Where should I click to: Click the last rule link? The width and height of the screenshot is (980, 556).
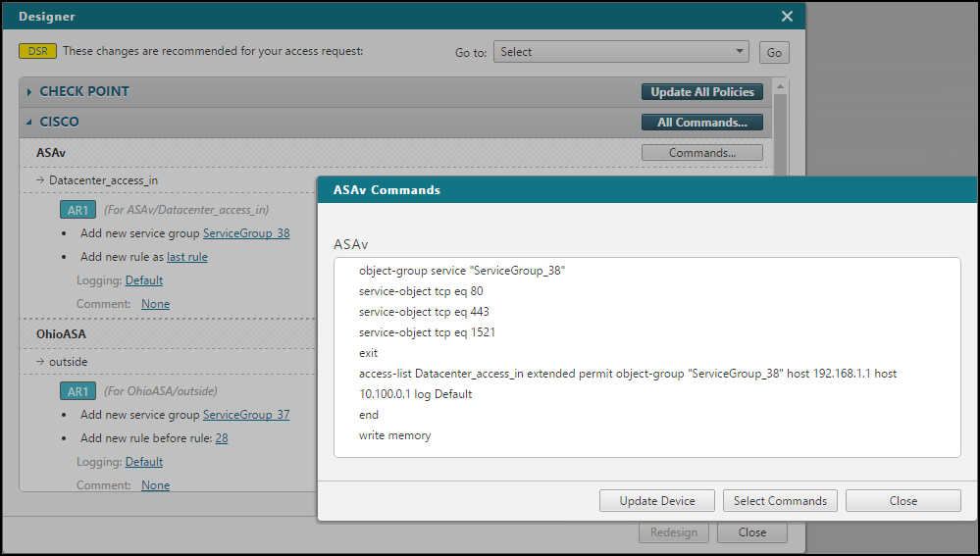click(186, 257)
